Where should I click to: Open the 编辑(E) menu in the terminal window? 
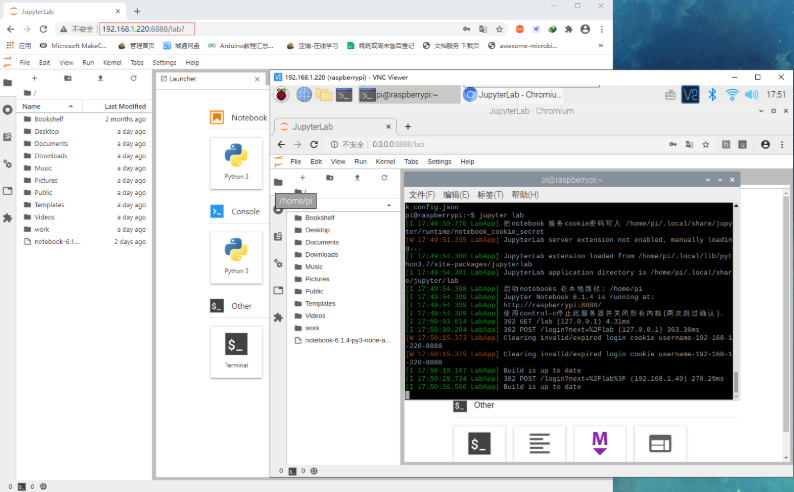coord(456,194)
